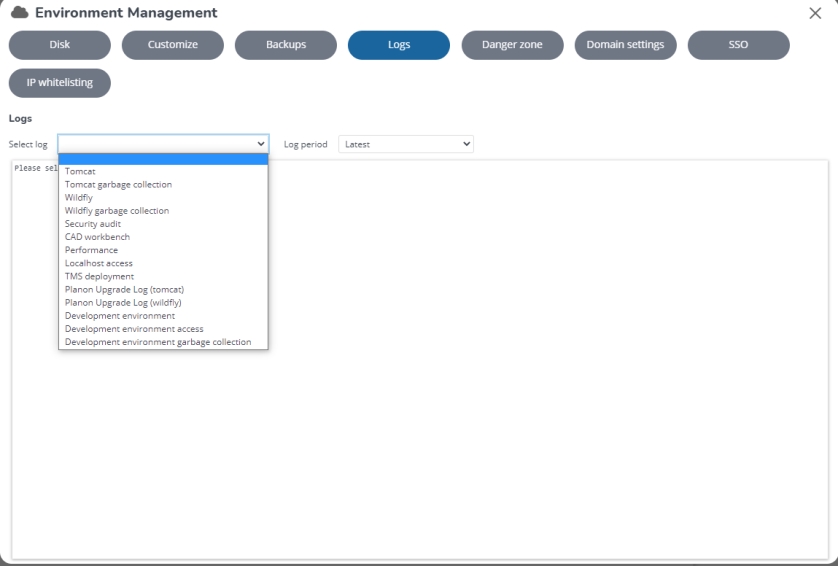Viewport: 838px width, 566px height.
Task: Select Localhost access log
Action: click(x=98, y=263)
